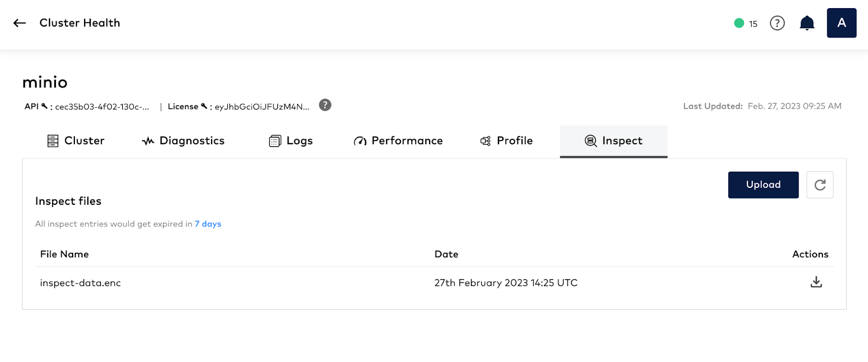Select the inspect-data.enc file row

point(80,283)
